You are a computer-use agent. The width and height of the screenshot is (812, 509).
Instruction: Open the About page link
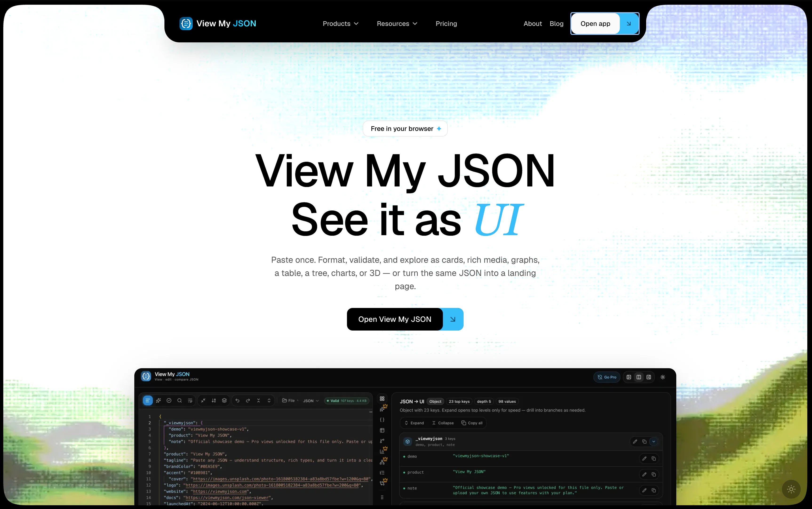pos(533,24)
